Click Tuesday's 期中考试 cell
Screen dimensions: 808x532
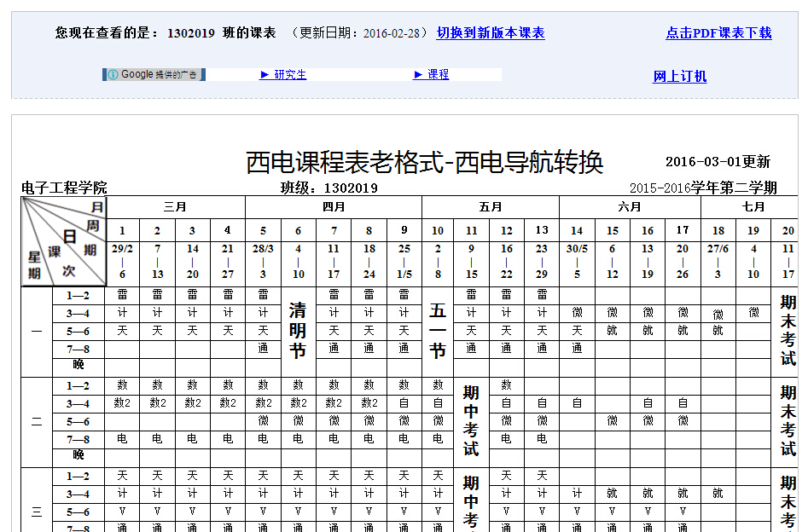coord(471,420)
